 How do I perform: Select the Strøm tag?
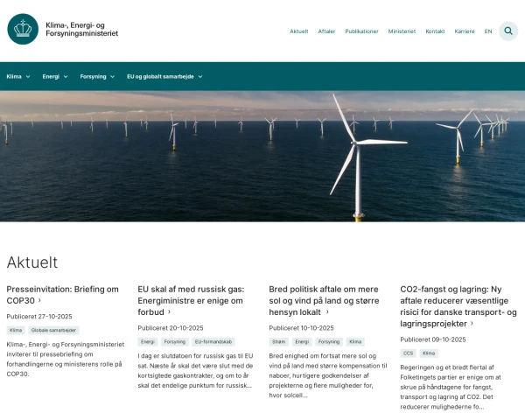click(x=279, y=341)
